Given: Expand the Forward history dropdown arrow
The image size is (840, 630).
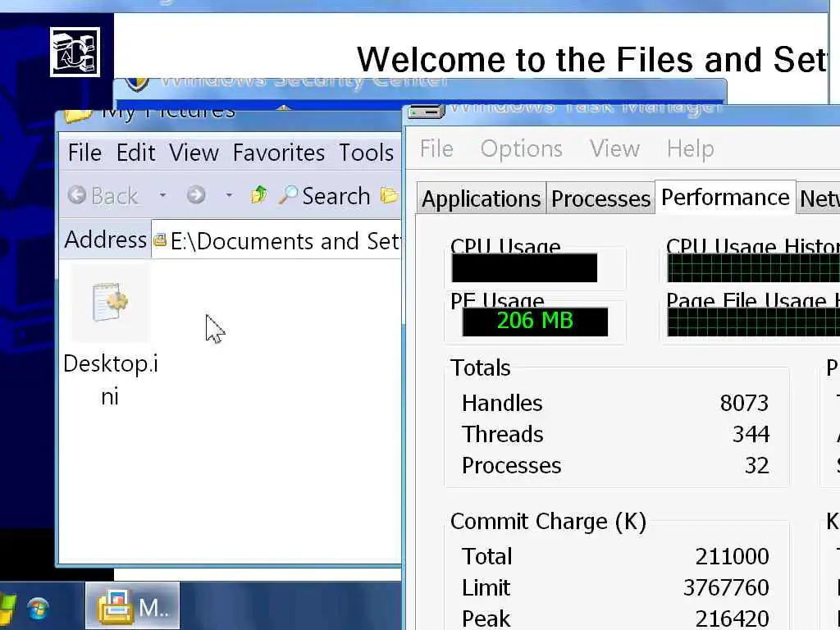Looking at the screenshot, I should [229, 195].
